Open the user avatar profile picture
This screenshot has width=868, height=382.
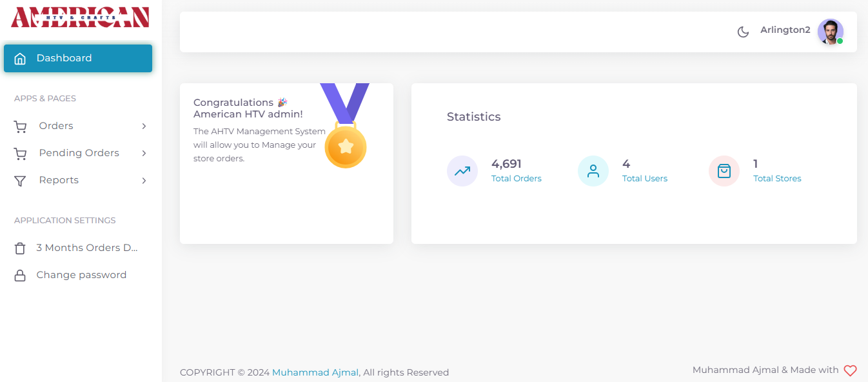[830, 32]
